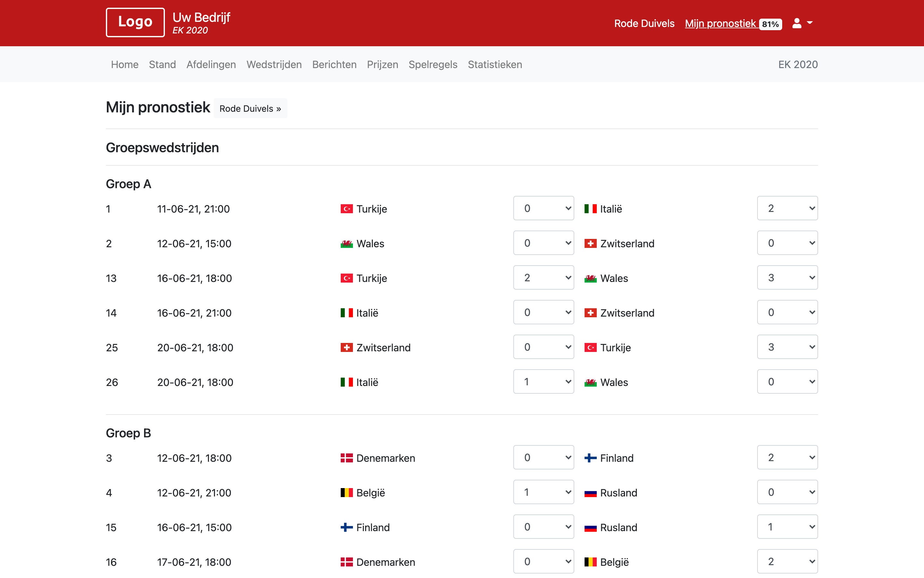Click the Finland flag in match 15
924x578 pixels.
(x=347, y=528)
